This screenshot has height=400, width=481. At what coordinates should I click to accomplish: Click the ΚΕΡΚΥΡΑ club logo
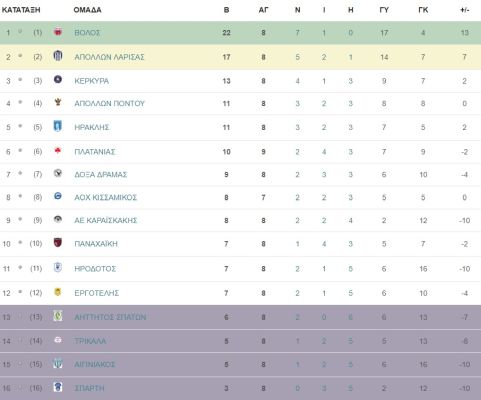[x=58, y=79]
